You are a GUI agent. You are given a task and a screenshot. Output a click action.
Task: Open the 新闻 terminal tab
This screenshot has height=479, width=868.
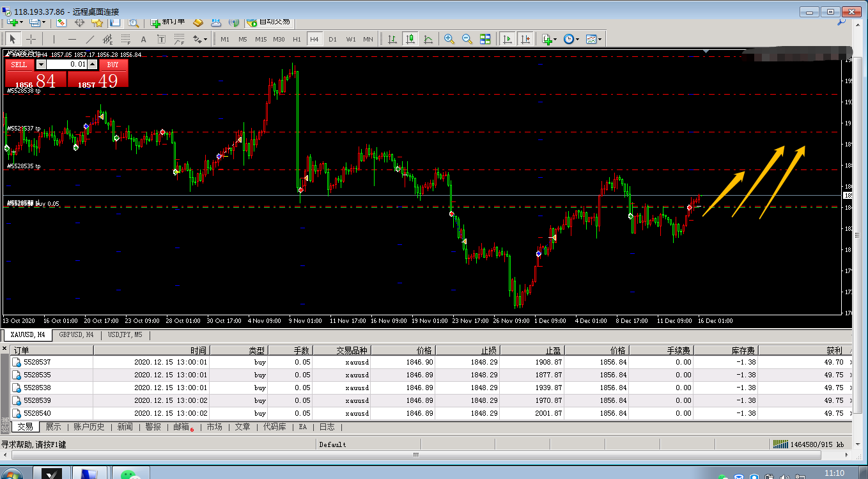point(125,427)
